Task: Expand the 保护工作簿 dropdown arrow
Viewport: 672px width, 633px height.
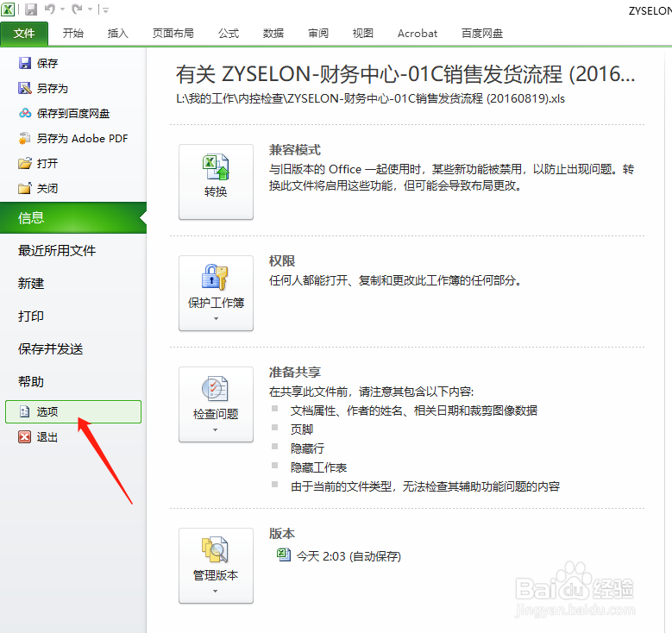Action: tap(216, 318)
